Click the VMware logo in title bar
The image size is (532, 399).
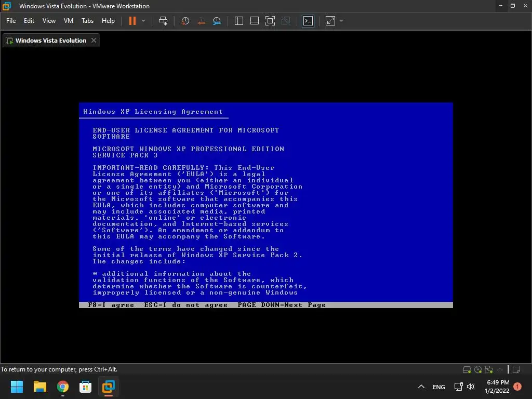click(x=7, y=6)
